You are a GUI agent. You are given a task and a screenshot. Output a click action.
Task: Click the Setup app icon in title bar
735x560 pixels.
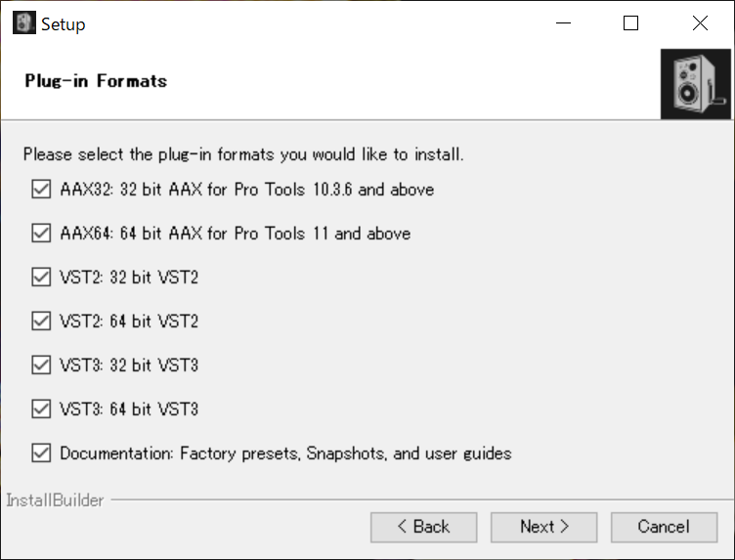click(23, 23)
